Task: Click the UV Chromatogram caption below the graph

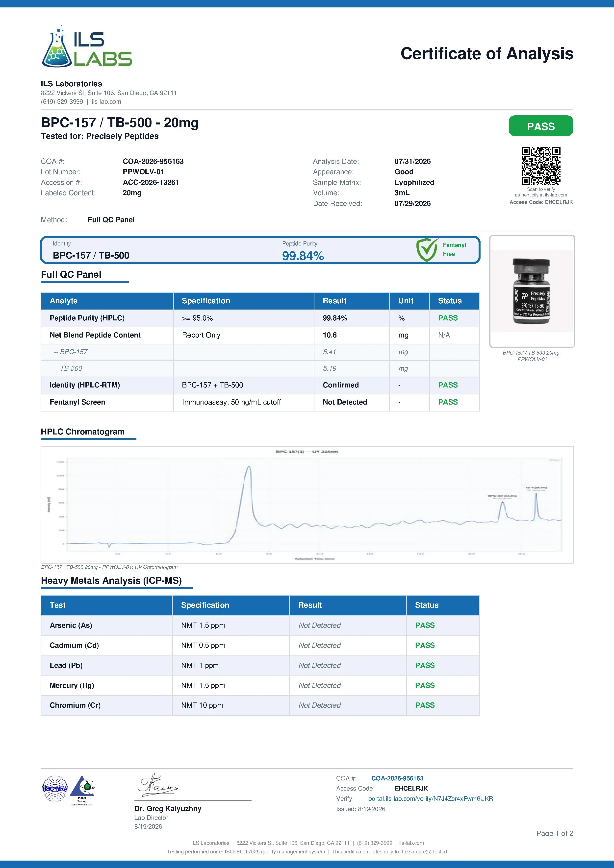Action: (109, 567)
